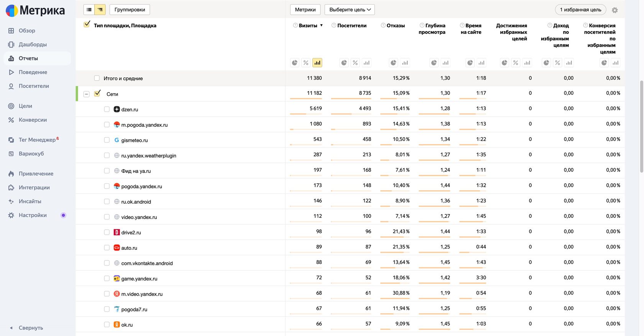Open Настройки in the sidebar
Image resolution: width=644 pixels, height=336 pixels.
[38, 215]
